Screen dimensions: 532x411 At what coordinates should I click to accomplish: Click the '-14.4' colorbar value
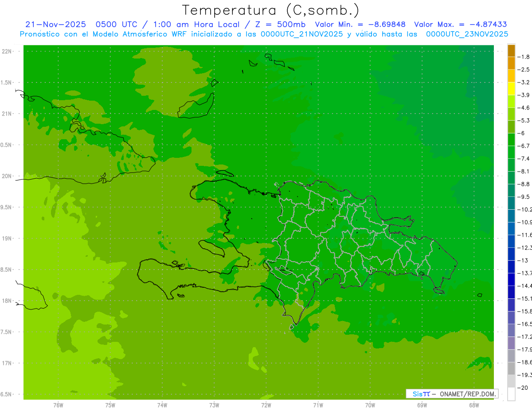click(x=525, y=286)
